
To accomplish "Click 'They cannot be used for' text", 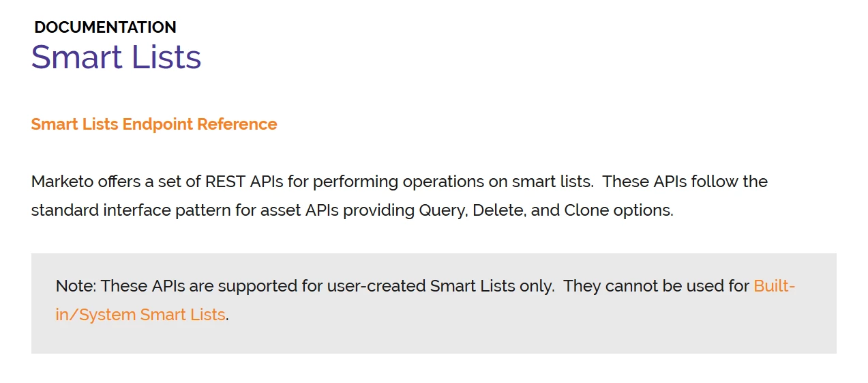I will coord(657,286).
